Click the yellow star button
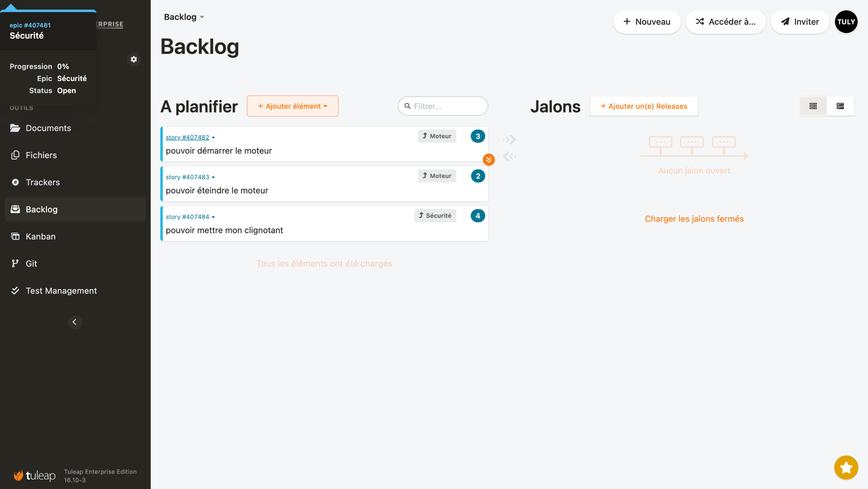868x489 pixels. (846, 467)
